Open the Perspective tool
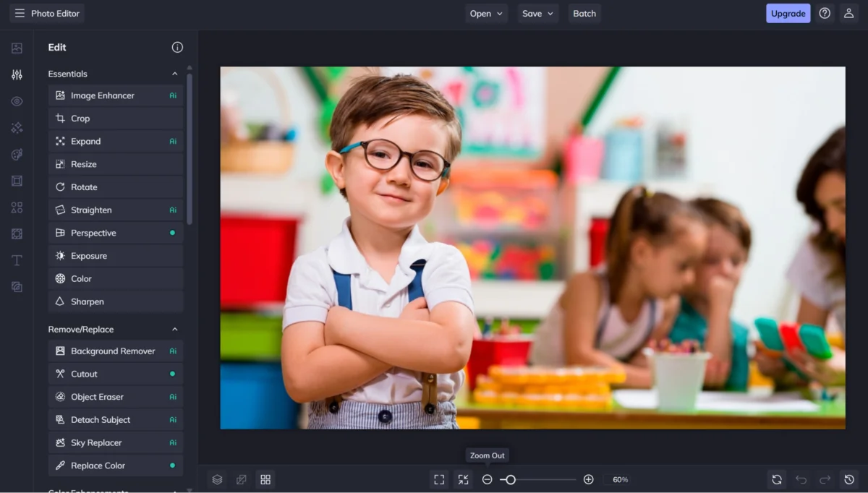868x493 pixels. 116,233
